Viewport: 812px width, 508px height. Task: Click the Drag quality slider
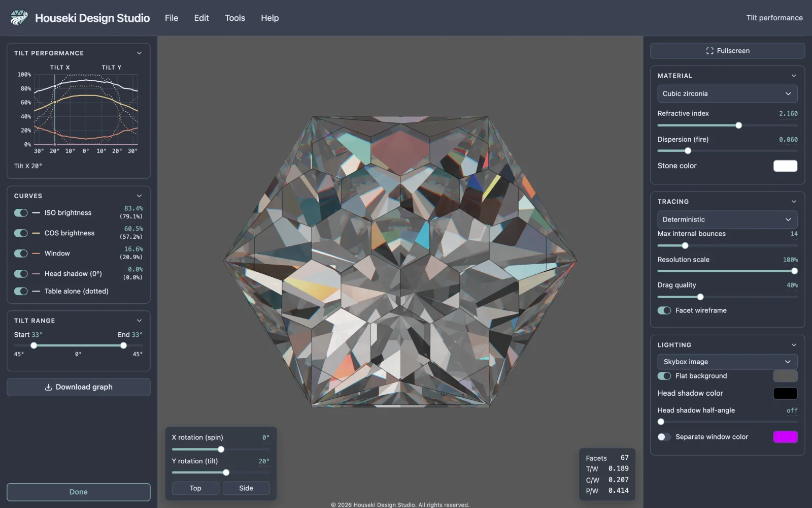coord(727,297)
